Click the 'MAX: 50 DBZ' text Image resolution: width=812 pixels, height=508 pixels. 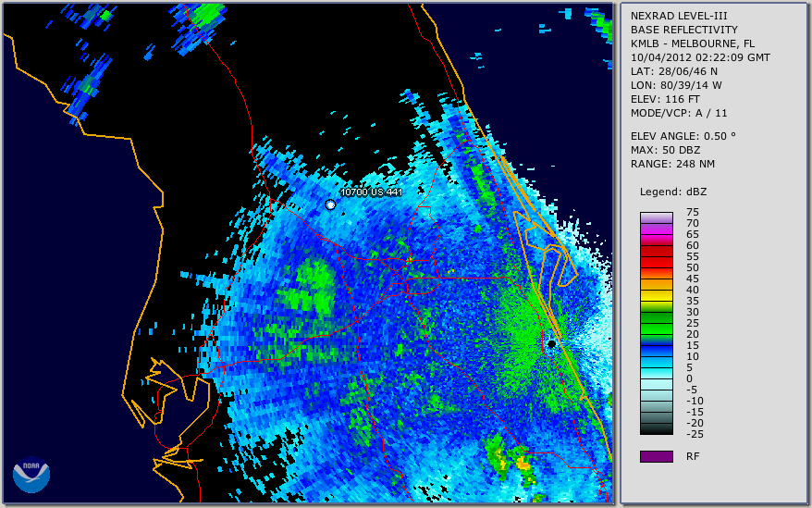pyautogui.click(x=665, y=150)
